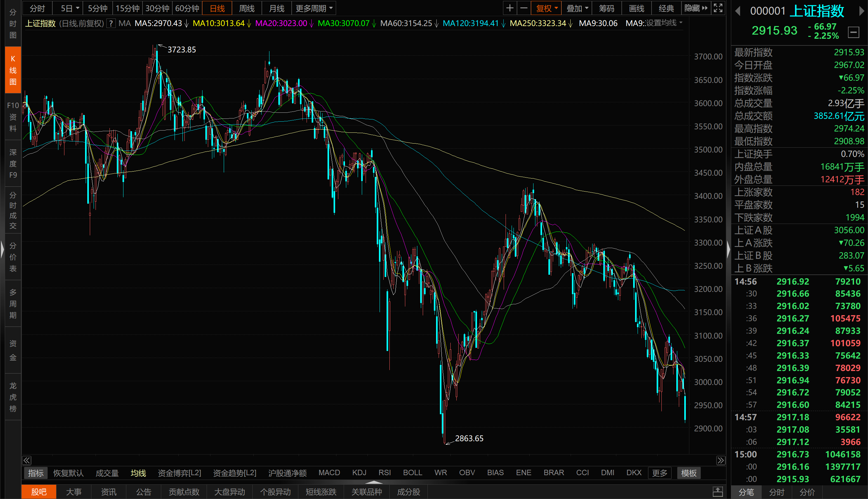This screenshot has width=868, height=499.
Task: Select the MACD indicator
Action: 329,473
